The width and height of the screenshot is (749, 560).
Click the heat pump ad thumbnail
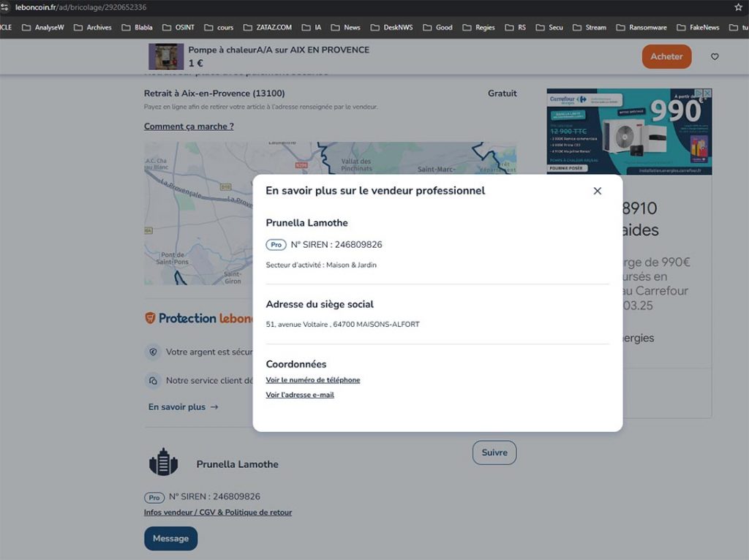(x=166, y=56)
